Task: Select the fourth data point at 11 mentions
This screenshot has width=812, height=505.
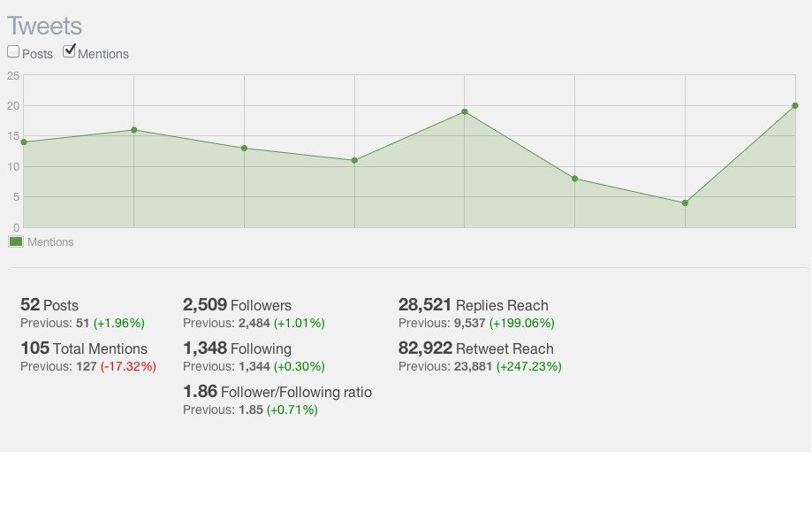Action: 354,161
